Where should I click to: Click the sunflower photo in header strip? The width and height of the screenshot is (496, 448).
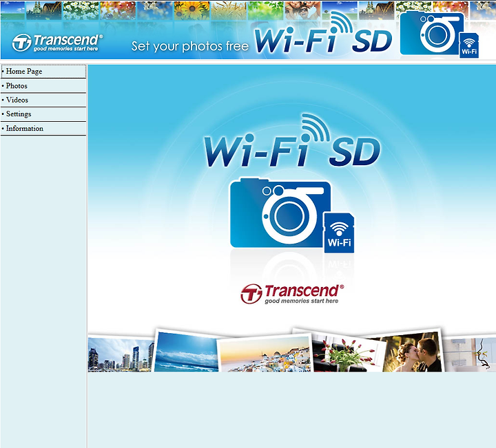pos(192,12)
